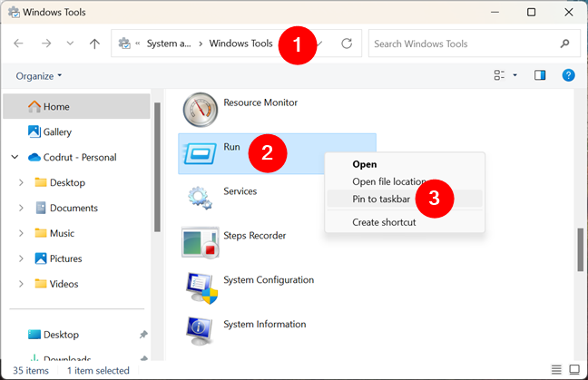The image size is (588, 380).
Task: Click the Steps Recorder icon
Action: [201, 242]
